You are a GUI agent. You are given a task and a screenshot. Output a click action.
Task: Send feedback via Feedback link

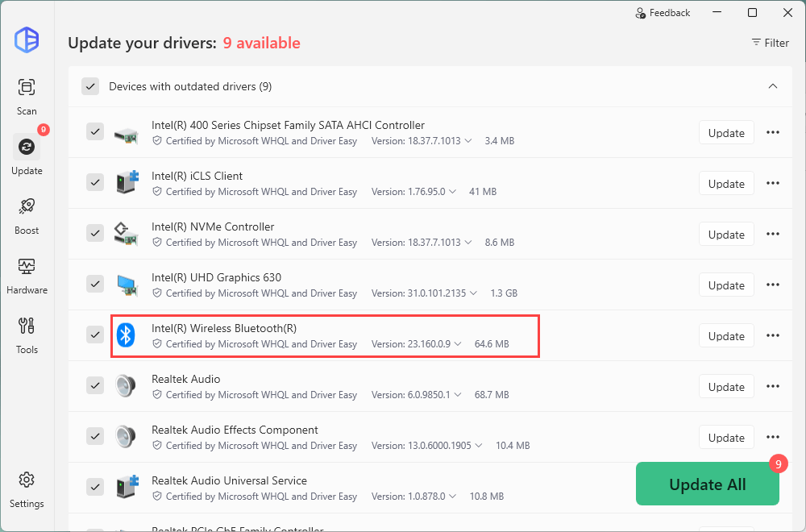coord(663,13)
